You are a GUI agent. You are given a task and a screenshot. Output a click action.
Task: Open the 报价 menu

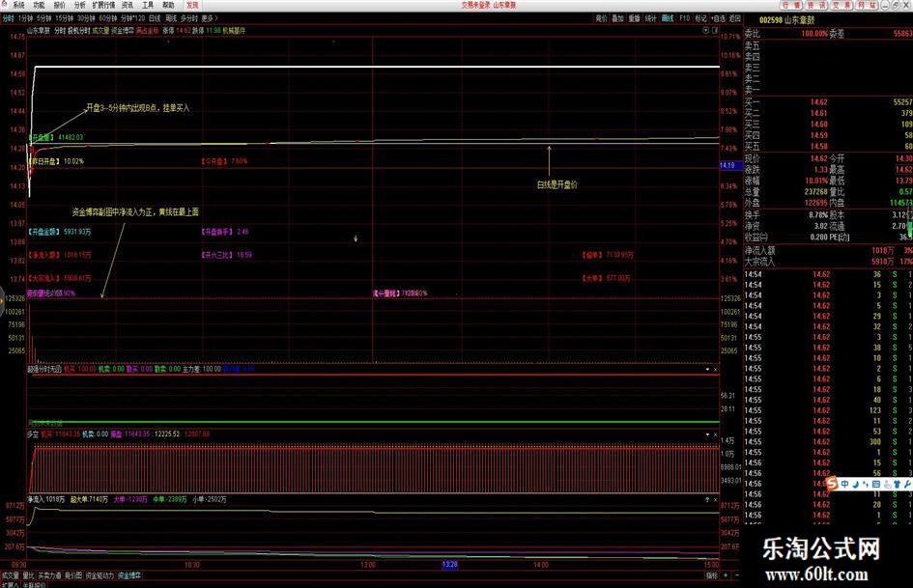click(x=59, y=5)
